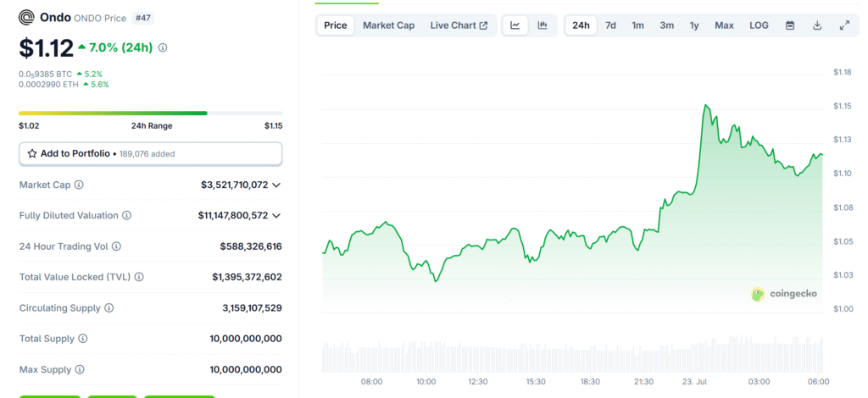Click the 24h Range price bar
The image size is (868, 398).
(150, 113)
